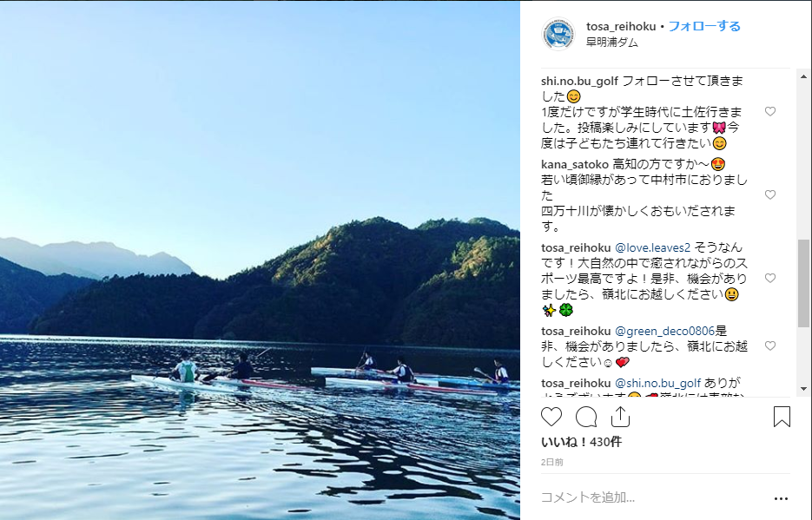Like kana_satoko's comment with its heart
This screenshot has width=812, height=520.
(x=770, y=195)
